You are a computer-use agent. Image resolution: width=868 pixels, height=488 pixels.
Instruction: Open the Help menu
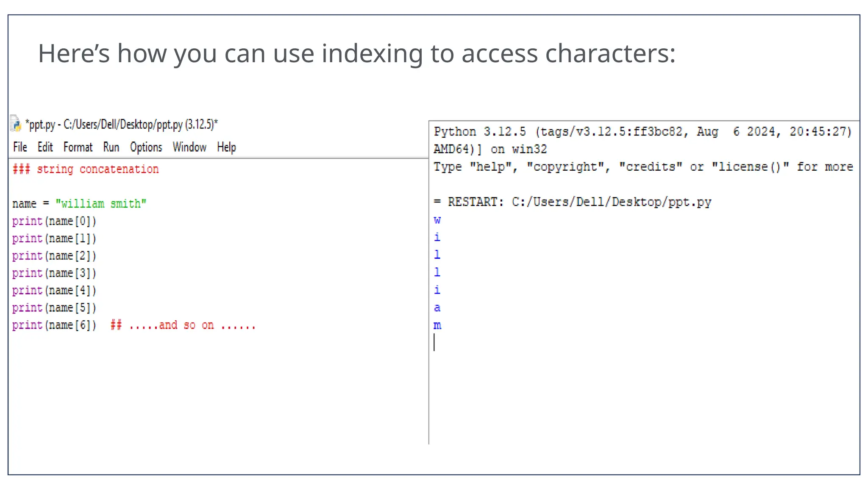tap(226, 147)
